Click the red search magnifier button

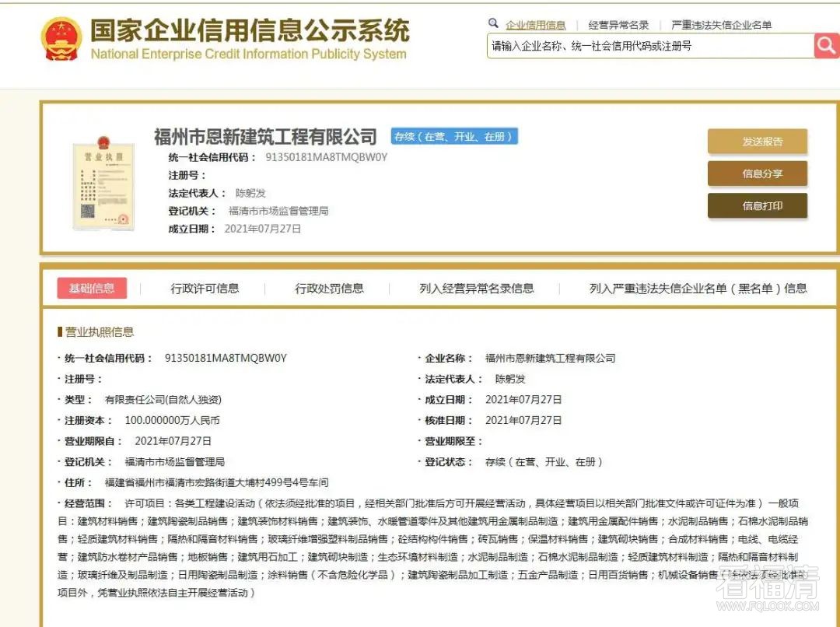pos(827,46)
